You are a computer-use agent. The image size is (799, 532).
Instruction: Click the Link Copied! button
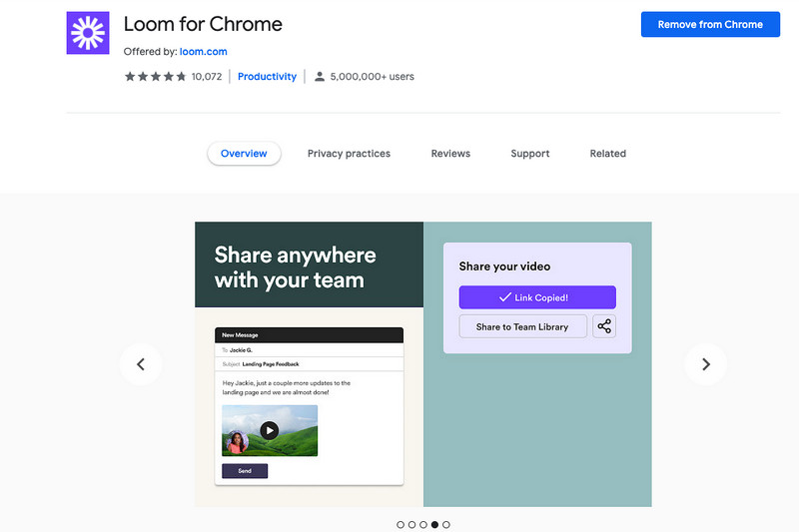click(537, 297)
